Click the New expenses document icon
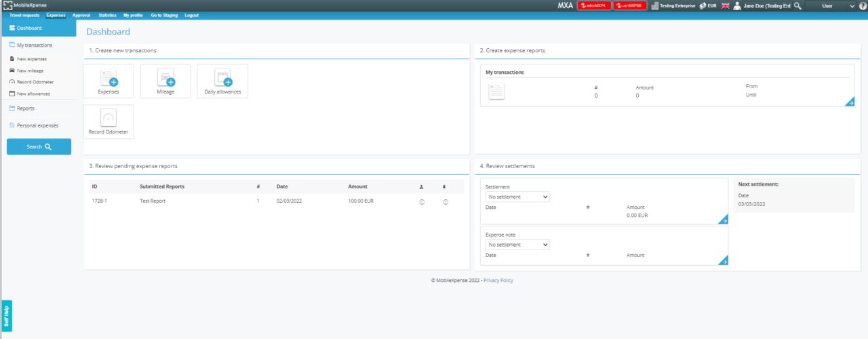Image resolution: width=868 pixels, height=339 pixels. pyautogui.click(x=12, y=59)
